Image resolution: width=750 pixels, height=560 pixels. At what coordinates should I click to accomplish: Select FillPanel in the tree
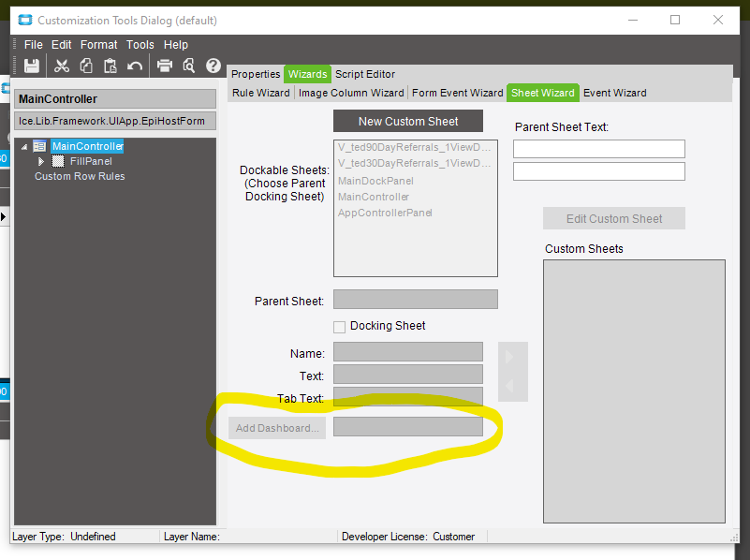(91, 161)
